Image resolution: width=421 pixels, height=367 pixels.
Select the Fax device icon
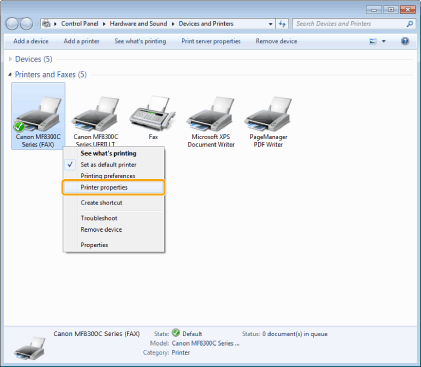(x=153, y=117)
